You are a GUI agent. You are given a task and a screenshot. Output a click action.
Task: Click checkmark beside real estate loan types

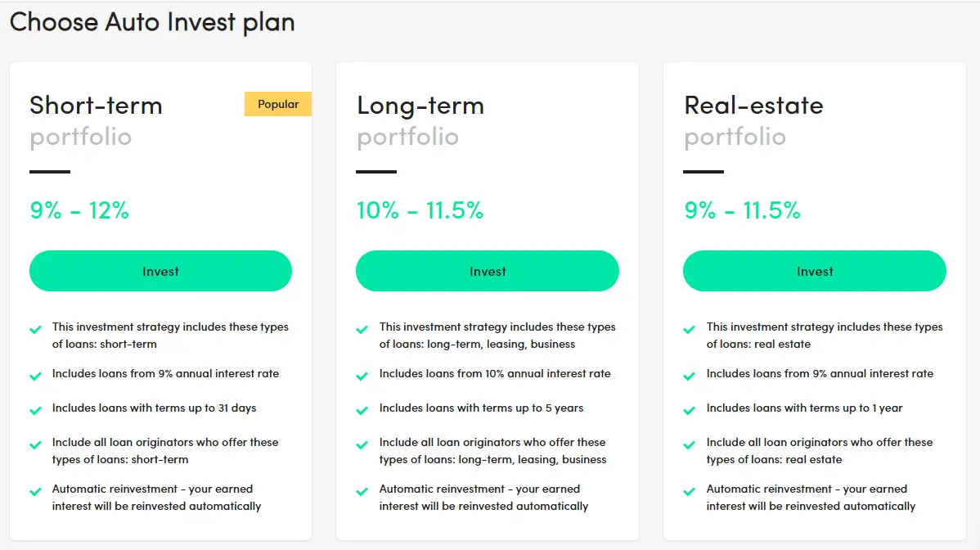click(x=690, y=329)
